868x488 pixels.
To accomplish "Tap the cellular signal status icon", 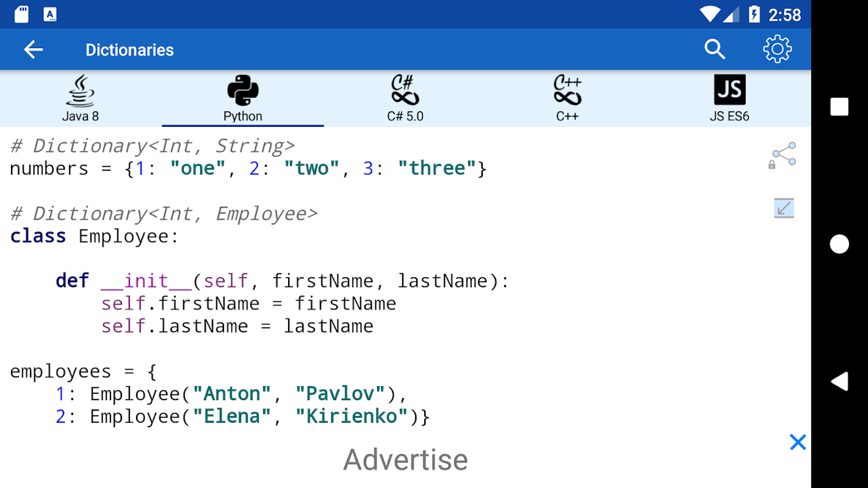I will coord(731,14).
